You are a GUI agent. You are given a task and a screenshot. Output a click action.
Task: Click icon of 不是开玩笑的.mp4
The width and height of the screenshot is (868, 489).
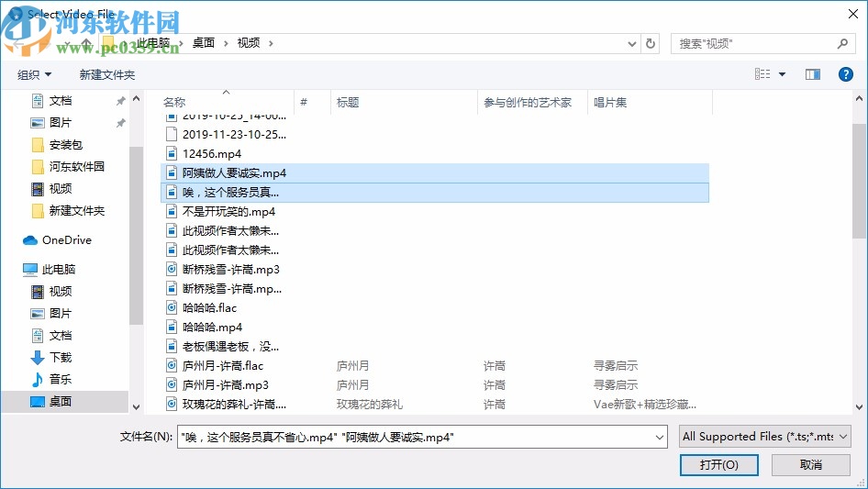pyautogui.click(x=172, y=212)
